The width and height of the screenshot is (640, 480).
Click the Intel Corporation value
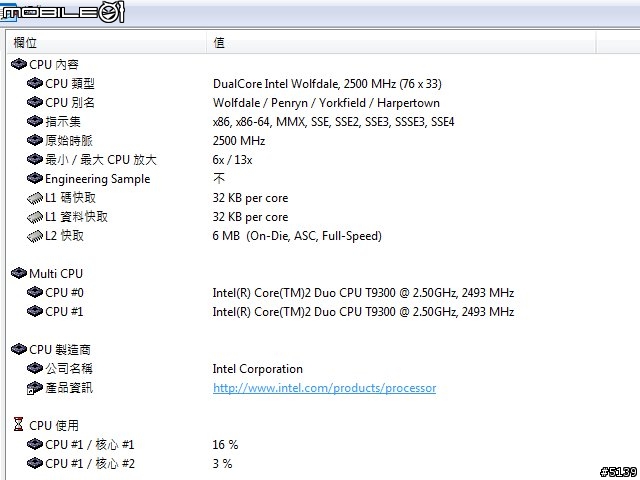pyautogui.click(x=258, y=369)
